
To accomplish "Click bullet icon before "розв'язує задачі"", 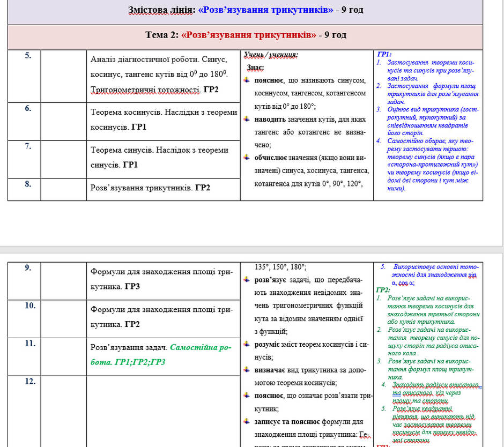I will click(247, 280).
